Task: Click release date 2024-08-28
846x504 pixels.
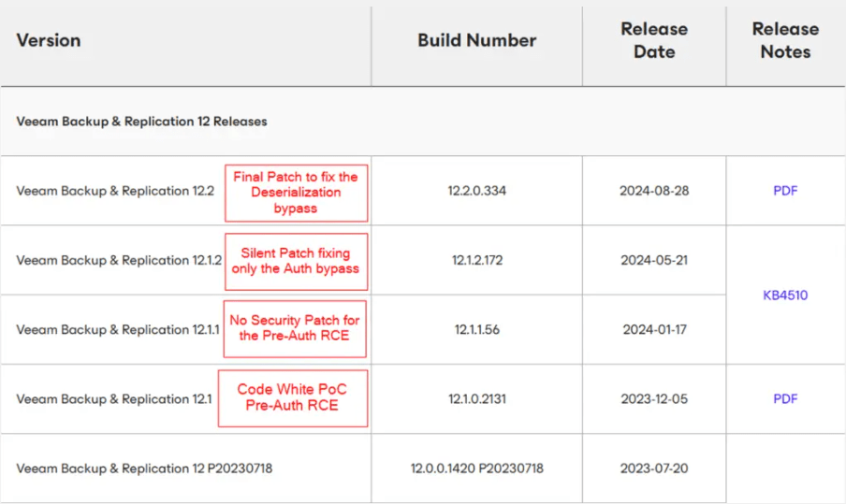Action: point(653,191)
